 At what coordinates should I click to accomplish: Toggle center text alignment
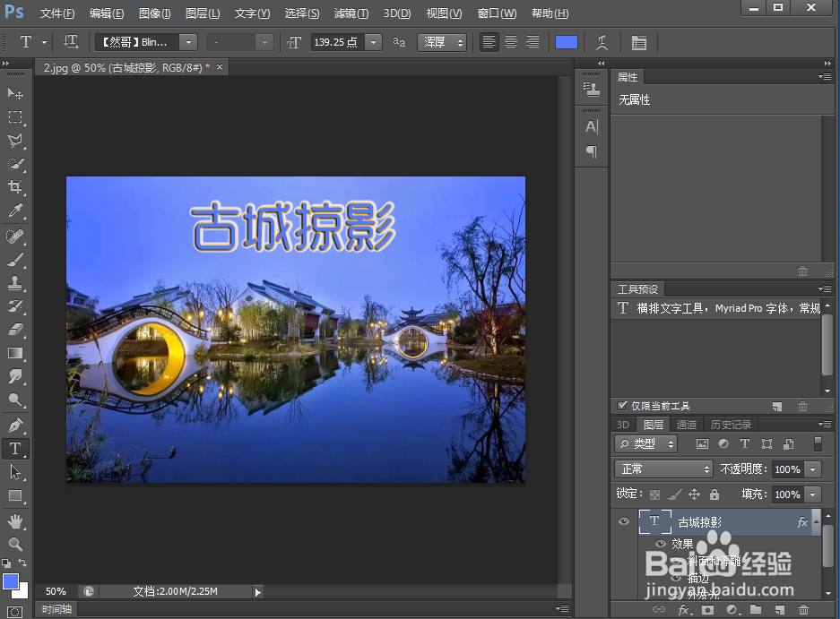tap(510, 41)
